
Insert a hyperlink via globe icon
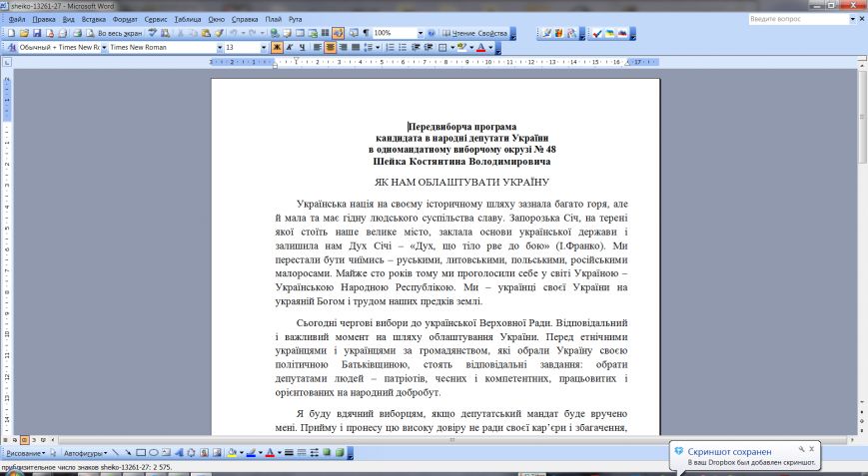(x=275, y=33)
